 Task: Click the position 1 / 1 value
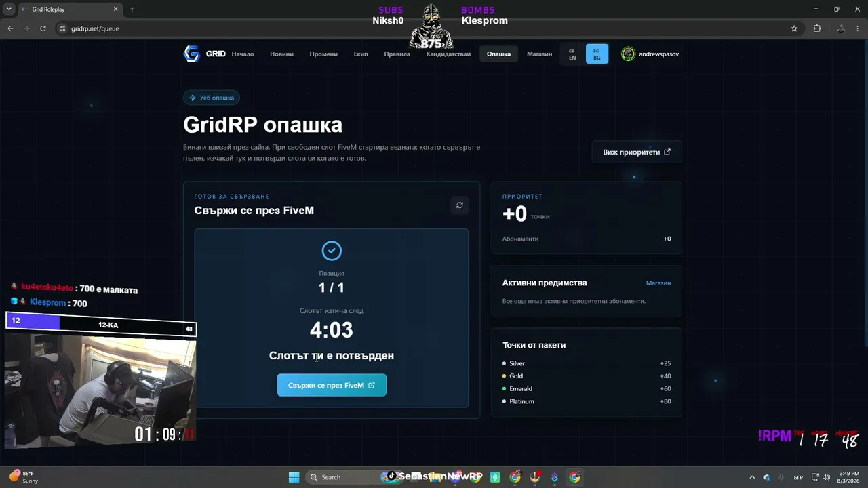coord(332,287)
